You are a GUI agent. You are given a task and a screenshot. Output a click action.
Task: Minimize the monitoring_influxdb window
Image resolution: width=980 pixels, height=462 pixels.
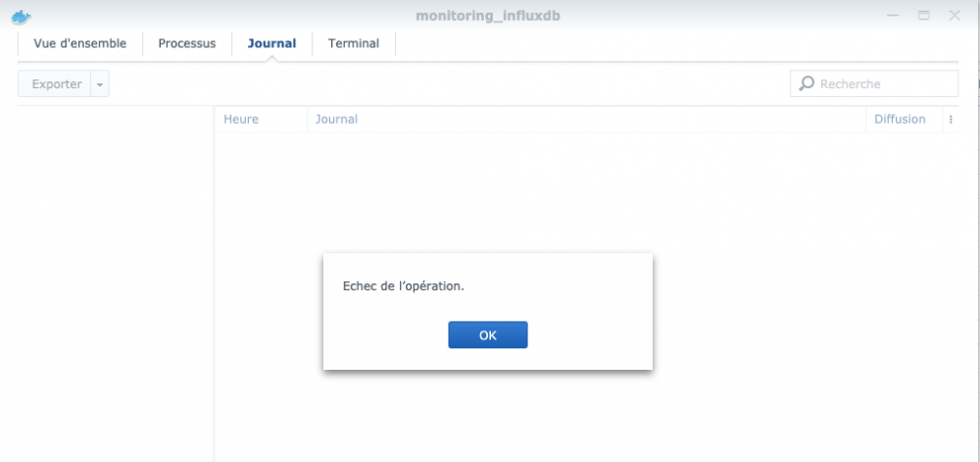[x=893, y=16]
